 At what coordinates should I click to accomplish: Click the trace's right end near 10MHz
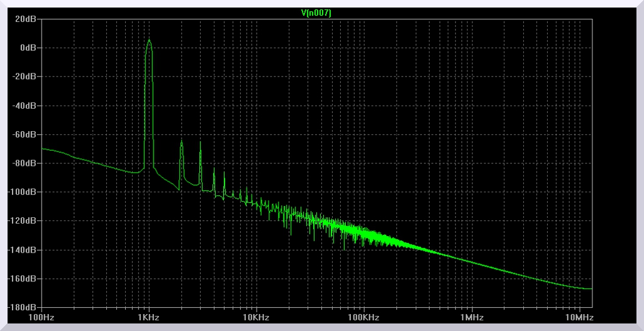coord(591,289)
